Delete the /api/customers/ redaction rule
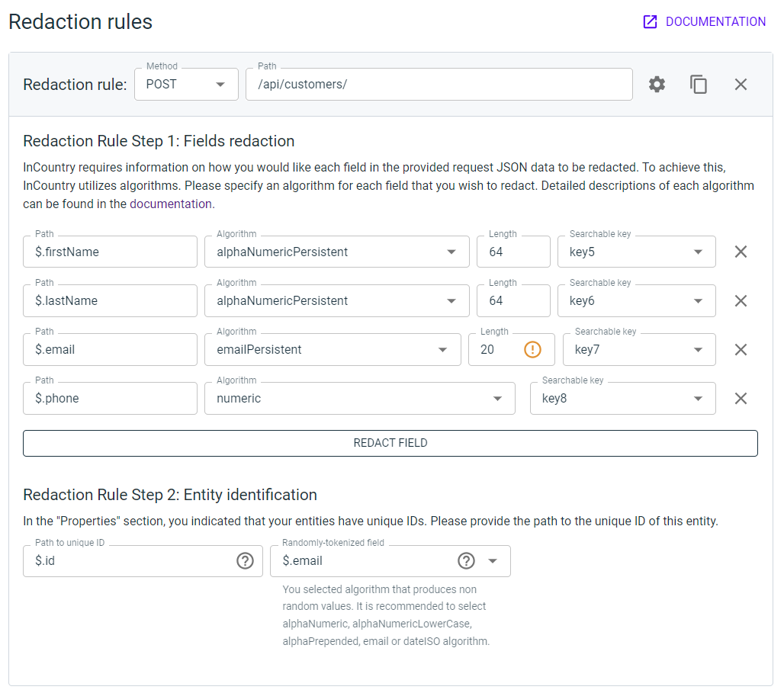The image size is (784, 693). tap(741, 85)
